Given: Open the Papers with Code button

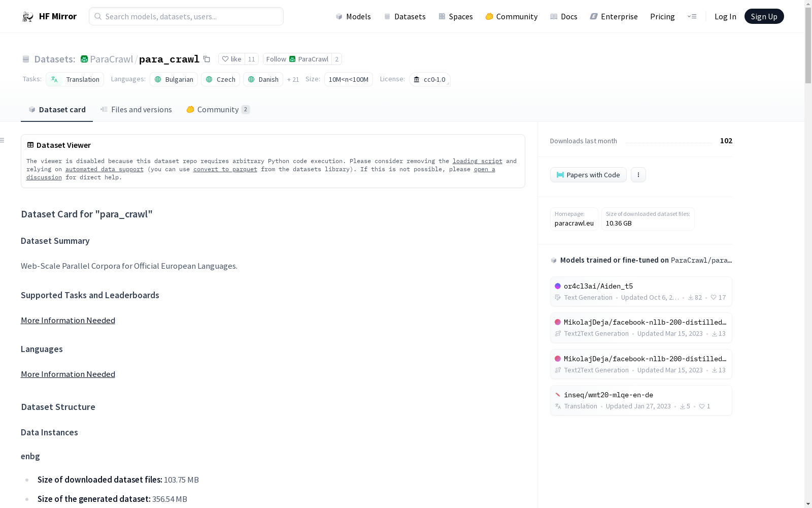Looking at the screenshot, I should point(588,175).
